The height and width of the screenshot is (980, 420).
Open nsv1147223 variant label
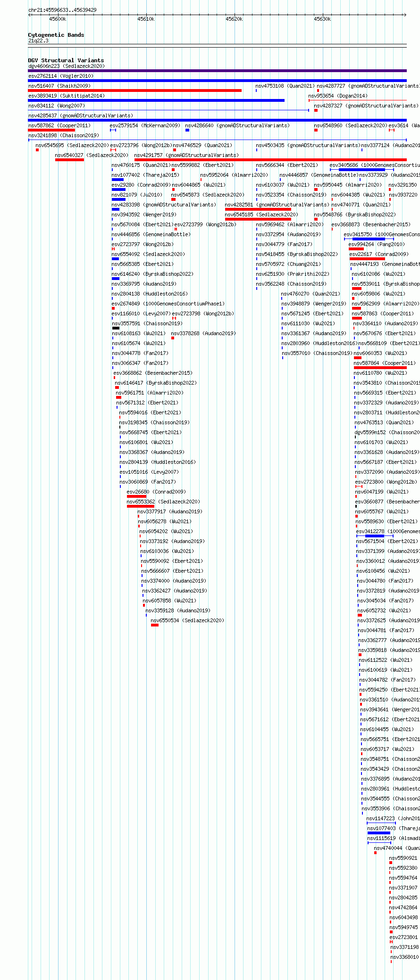click(393, 819)
